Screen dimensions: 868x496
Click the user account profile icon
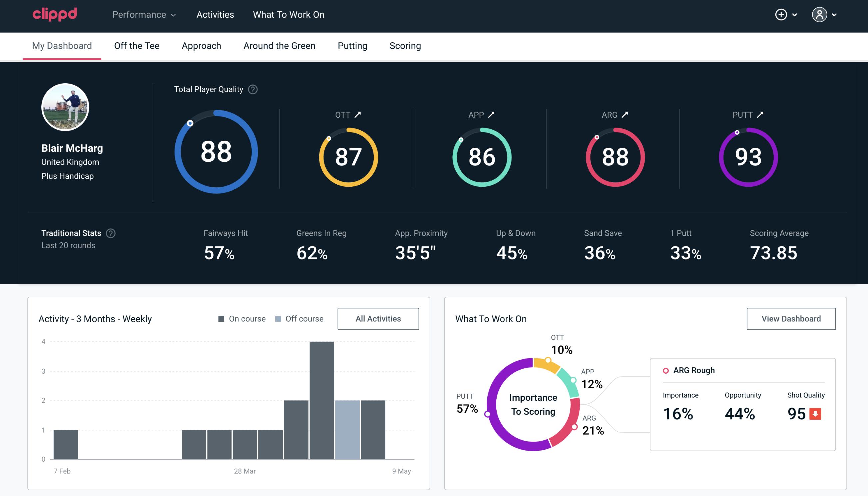point(820,14)
